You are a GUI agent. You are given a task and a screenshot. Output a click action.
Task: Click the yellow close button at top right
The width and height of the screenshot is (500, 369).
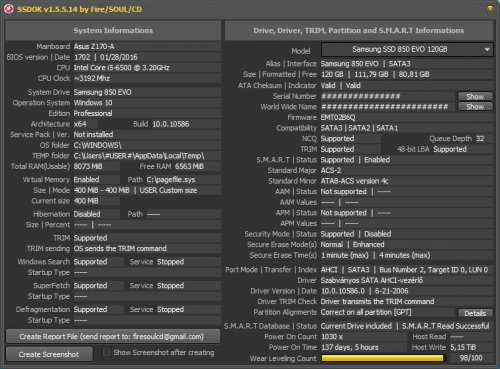tap(490, 9)
